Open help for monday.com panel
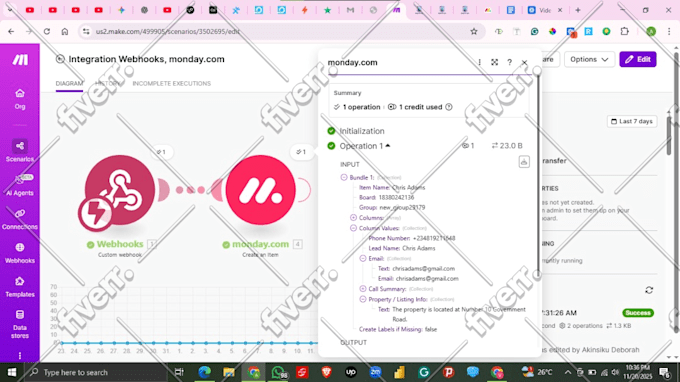The height and width of the screenshot is (382, 680). click(x=510, y=62)
